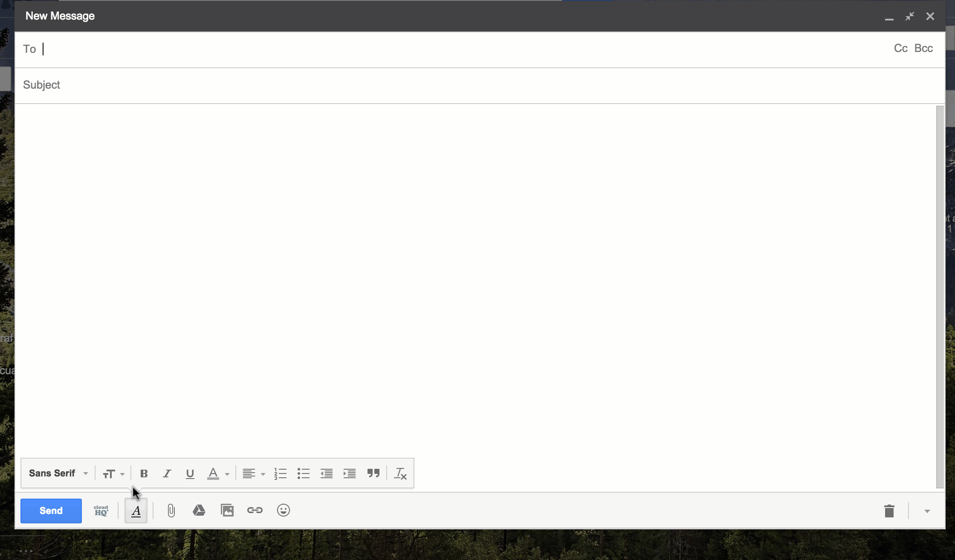Toggle Italic text formatting
This screenshot has width=955, height=560.
coord(167,473)
